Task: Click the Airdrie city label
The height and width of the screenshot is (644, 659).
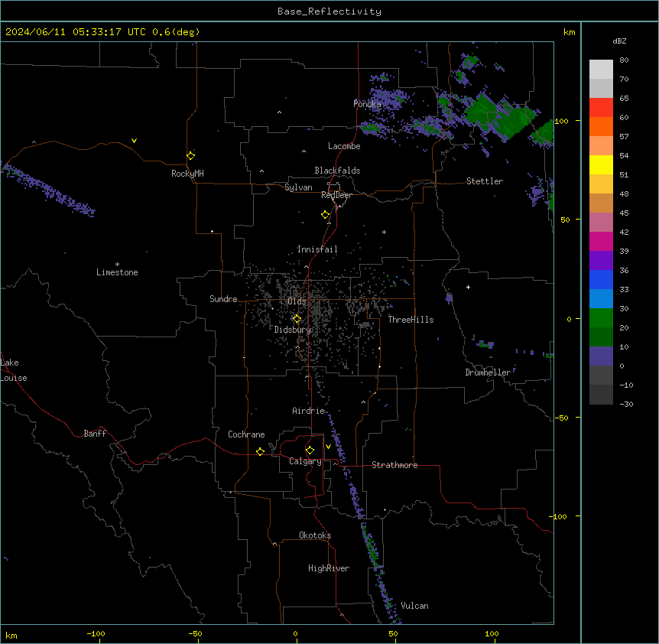Action: coord(309,411)
